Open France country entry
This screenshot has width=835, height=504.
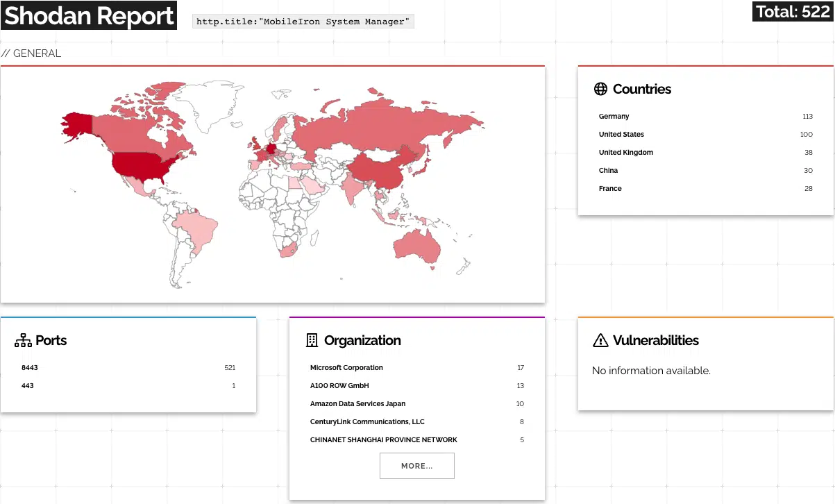click(x=610, y=189)
